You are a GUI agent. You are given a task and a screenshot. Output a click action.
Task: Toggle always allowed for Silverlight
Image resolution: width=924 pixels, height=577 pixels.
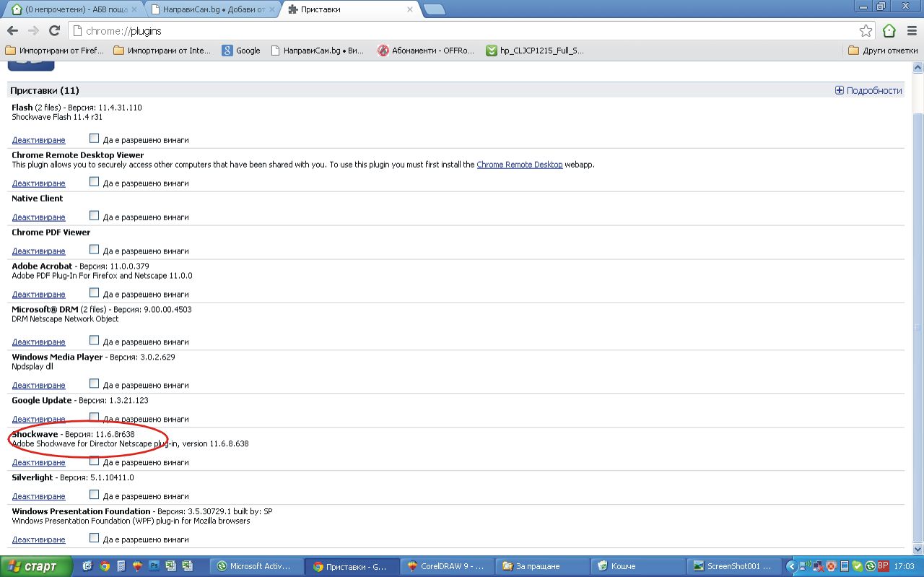click(94, 495)
